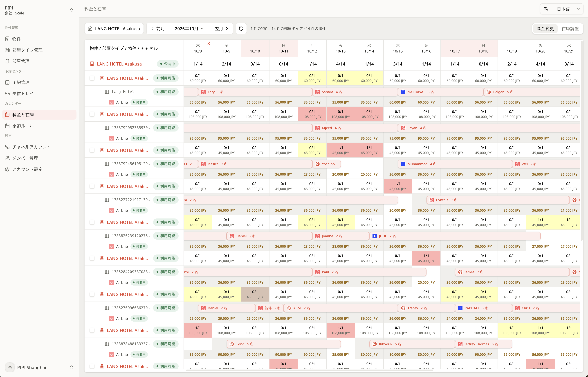
Task: Click the today marker icon on 10/8
Action: pos(208,44)
